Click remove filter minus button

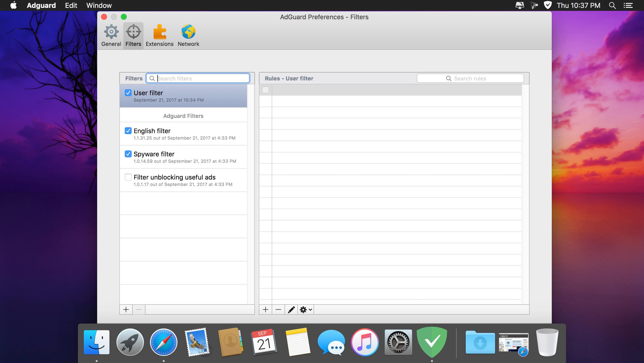coord(139,309)
